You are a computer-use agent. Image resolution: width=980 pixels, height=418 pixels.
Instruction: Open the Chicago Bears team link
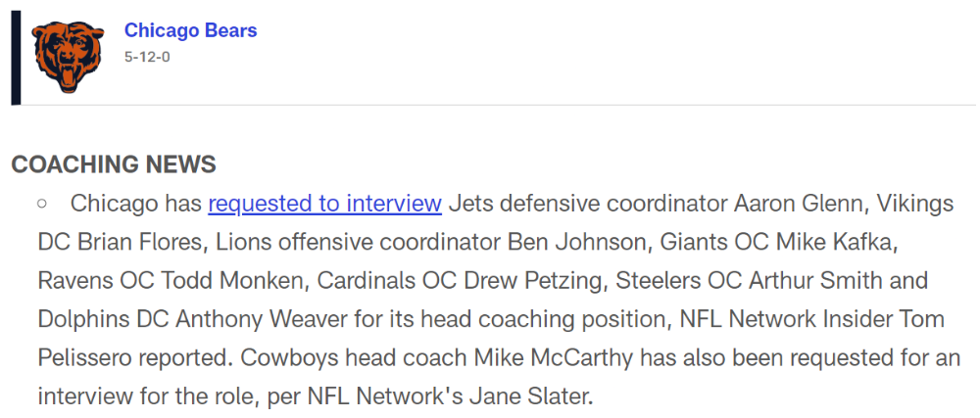(x=191, y=30)
